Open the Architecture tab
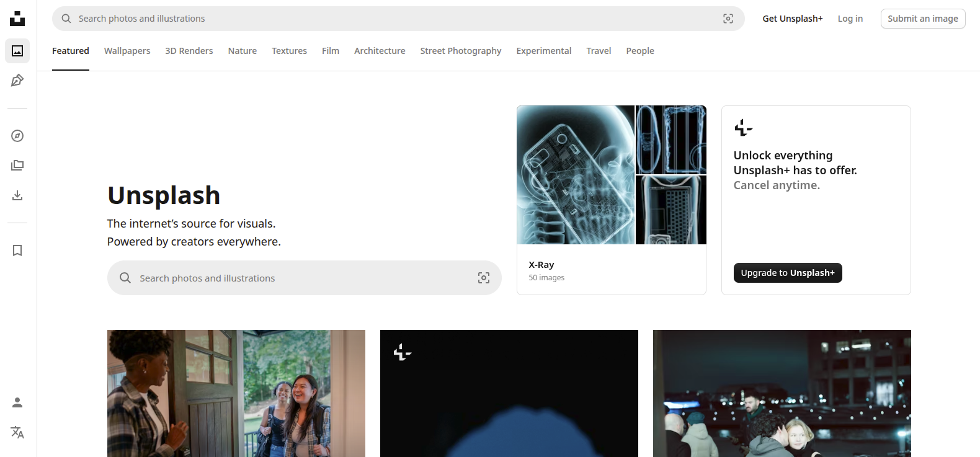980x457 pixels. pyautogui.click(x=380, y=51)
